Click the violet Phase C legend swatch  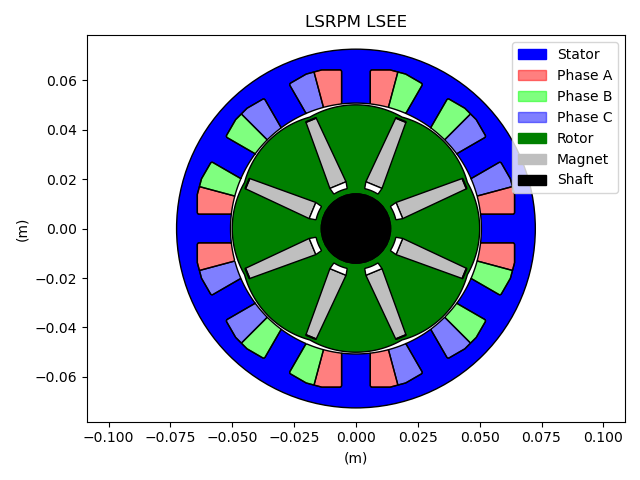coord(532,117)
